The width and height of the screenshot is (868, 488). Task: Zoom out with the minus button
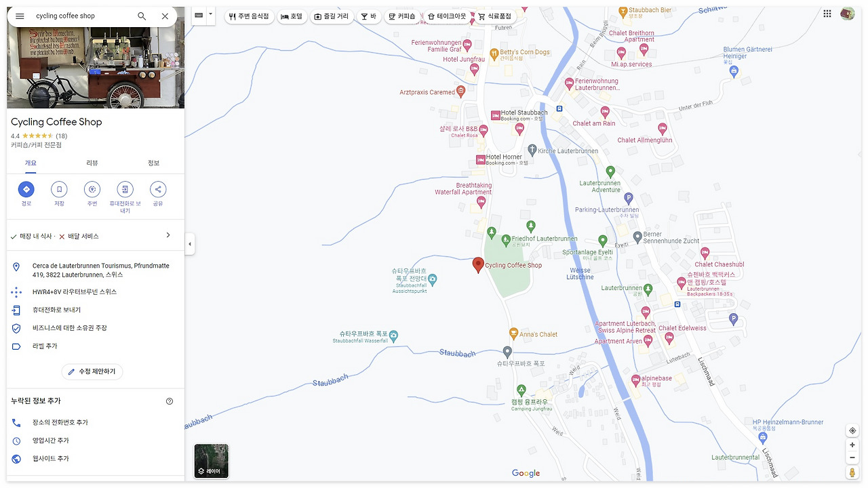(x=852, y=457)
